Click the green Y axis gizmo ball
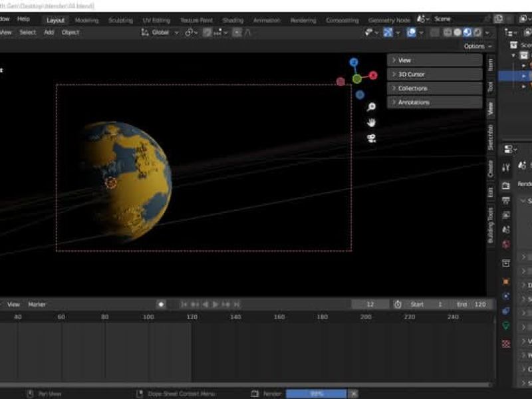The height and width of the screenshot is (399, 532). (x=357, y=79)
